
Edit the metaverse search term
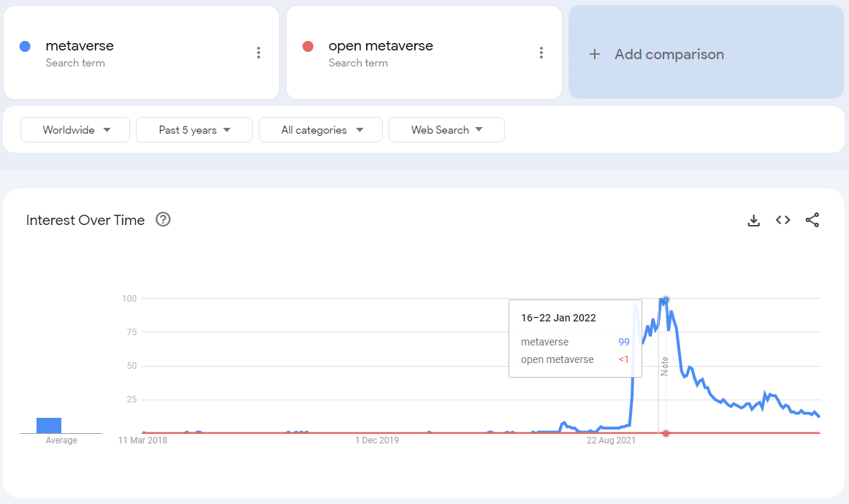coord(80,46)
